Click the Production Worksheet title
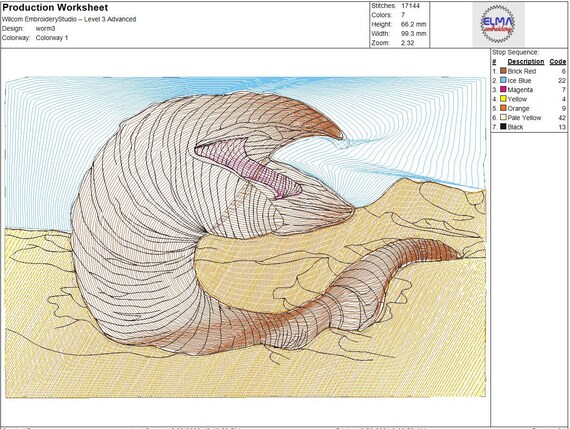This screenshot has height=429, width=570. click(x=55, y=8)
